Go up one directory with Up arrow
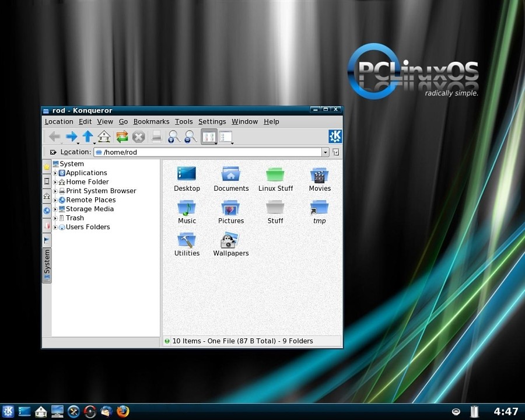525x420 pixels. (87, 136)
